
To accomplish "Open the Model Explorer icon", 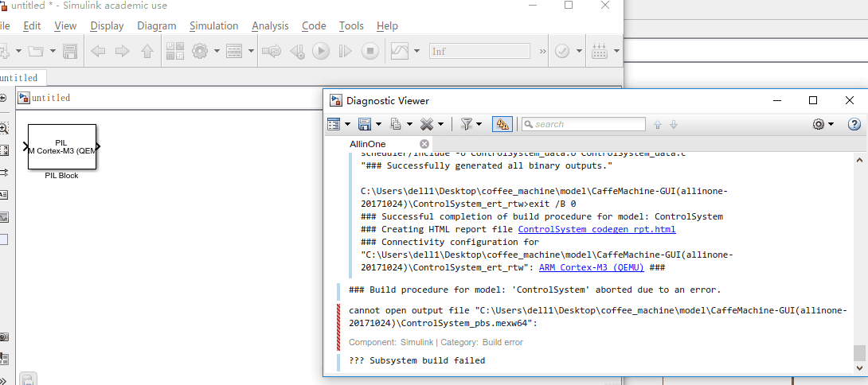I will tap(234, 52).
